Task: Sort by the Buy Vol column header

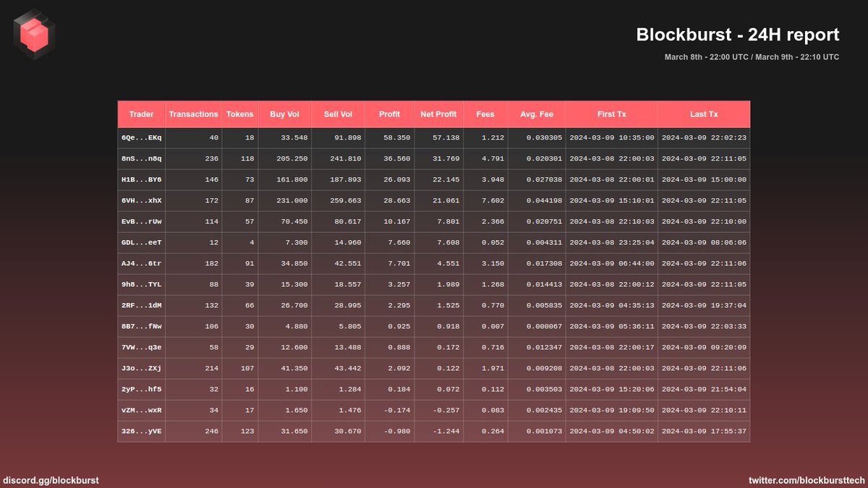Action: (x=284, y=114)
